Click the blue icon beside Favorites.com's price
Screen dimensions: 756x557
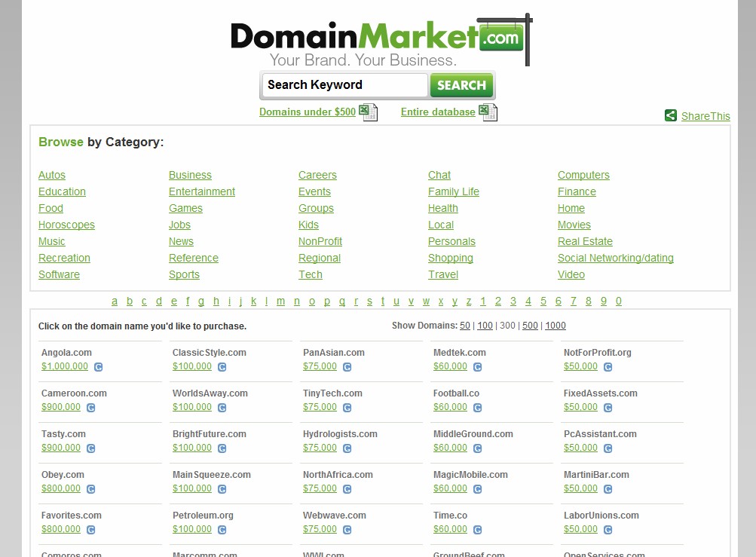click(x=90, y=530)
